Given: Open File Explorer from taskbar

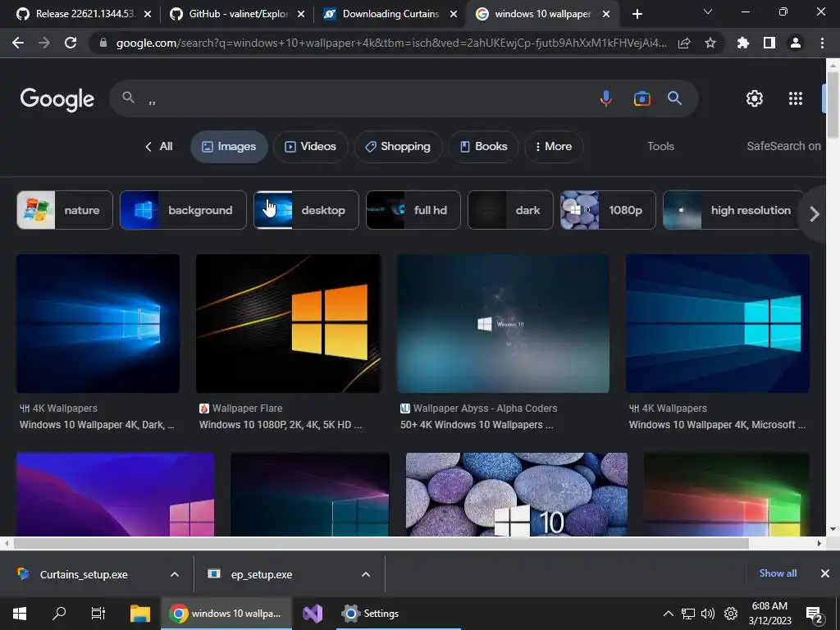Looking at the screenshot, I should 140,614.
